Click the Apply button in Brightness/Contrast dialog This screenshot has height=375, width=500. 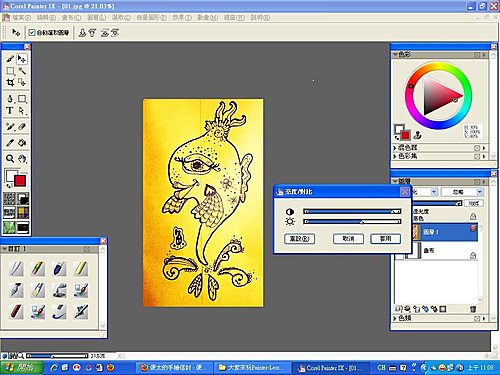pyautogui.click(x=385, y=239)
